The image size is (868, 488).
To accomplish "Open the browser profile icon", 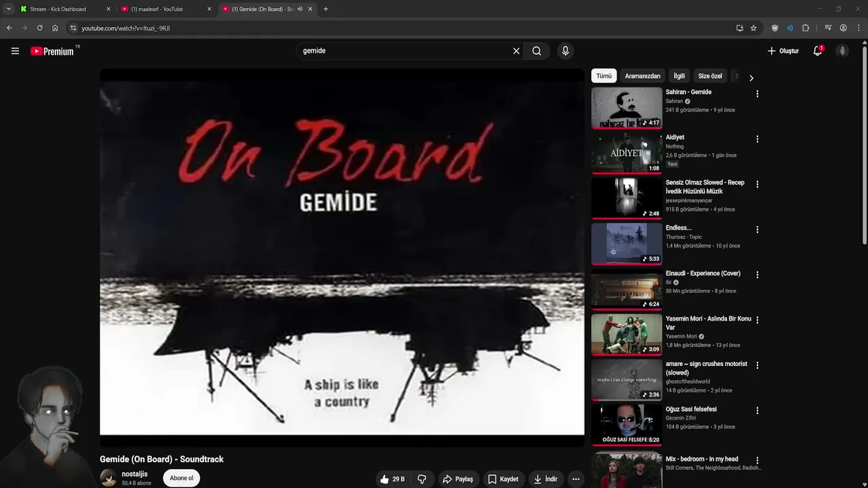I will (844, 28).
